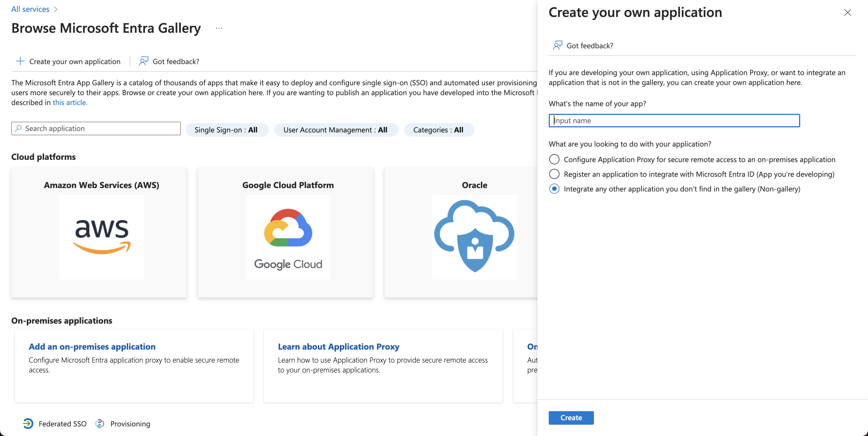The image size is (868, 436).
Task: Navigate to All services breadcrumb
Action: coord(30,9)
